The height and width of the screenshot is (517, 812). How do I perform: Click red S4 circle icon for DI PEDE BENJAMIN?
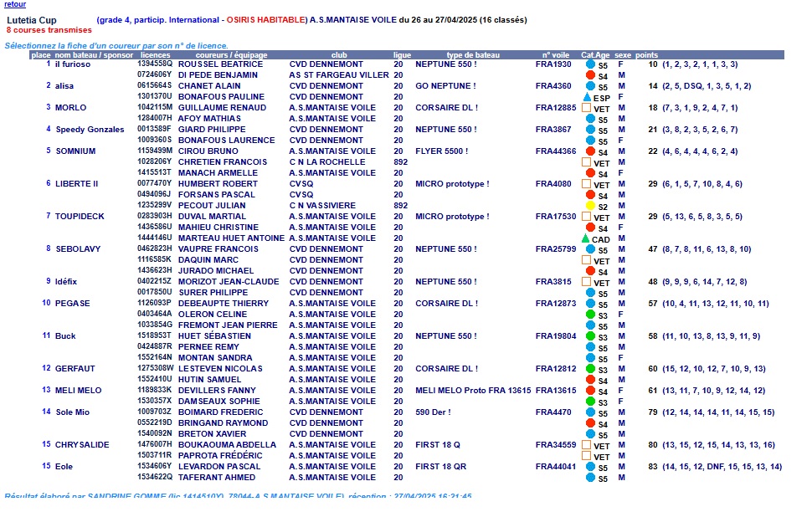point(590,75)
